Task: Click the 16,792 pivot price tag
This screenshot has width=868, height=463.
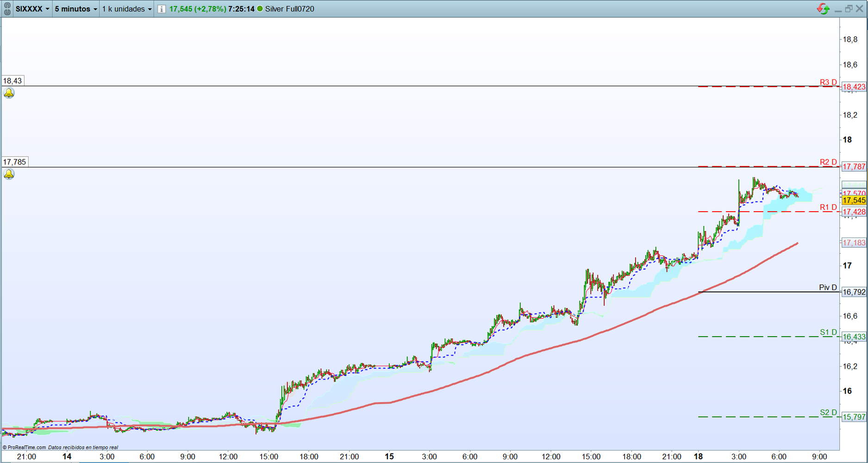Action: click(x=854, y=292)
